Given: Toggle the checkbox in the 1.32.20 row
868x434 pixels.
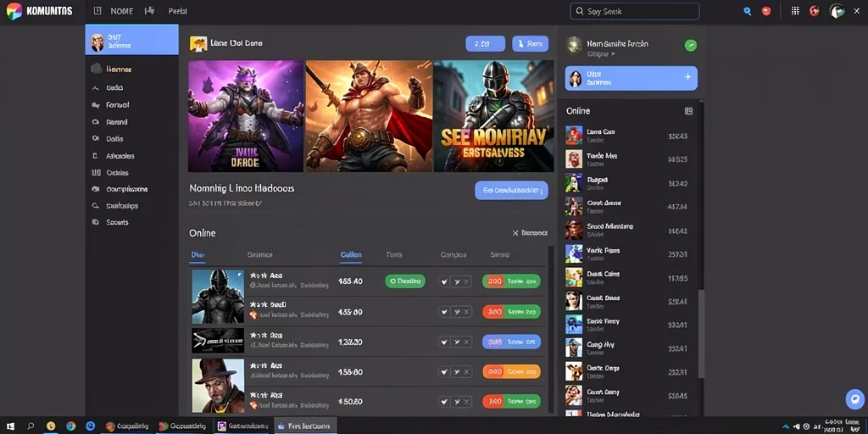Looking at the screenshot, I should [x=444, y=342].
